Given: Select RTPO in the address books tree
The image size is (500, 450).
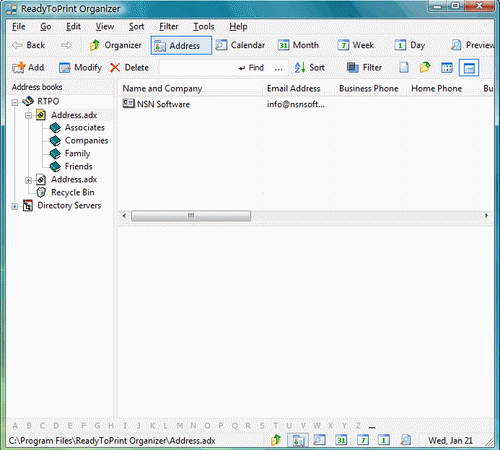Looking at the screenshot, I should click(48, 101).
